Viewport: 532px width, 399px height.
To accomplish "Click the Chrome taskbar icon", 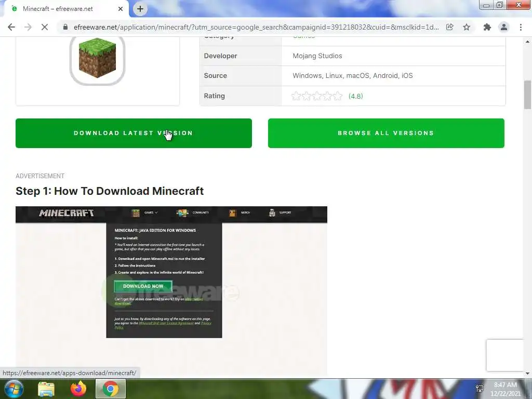I will click(x=111, y=389).
